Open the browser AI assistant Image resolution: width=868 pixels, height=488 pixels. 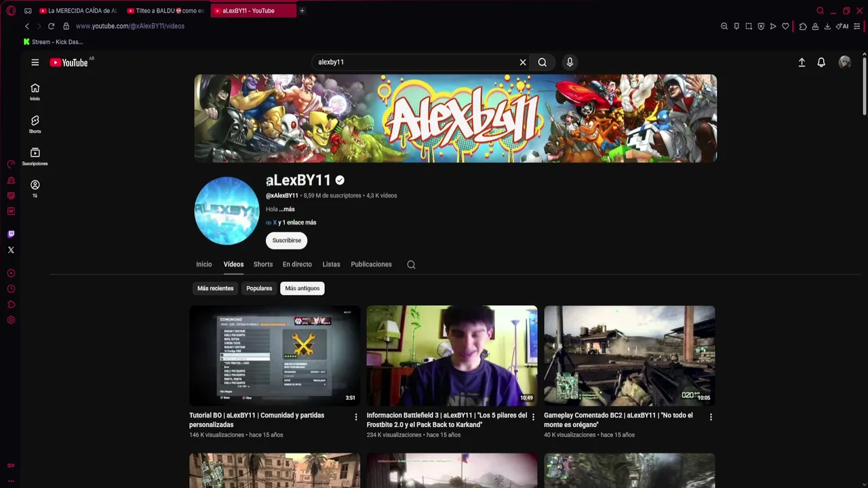point(842,26)
